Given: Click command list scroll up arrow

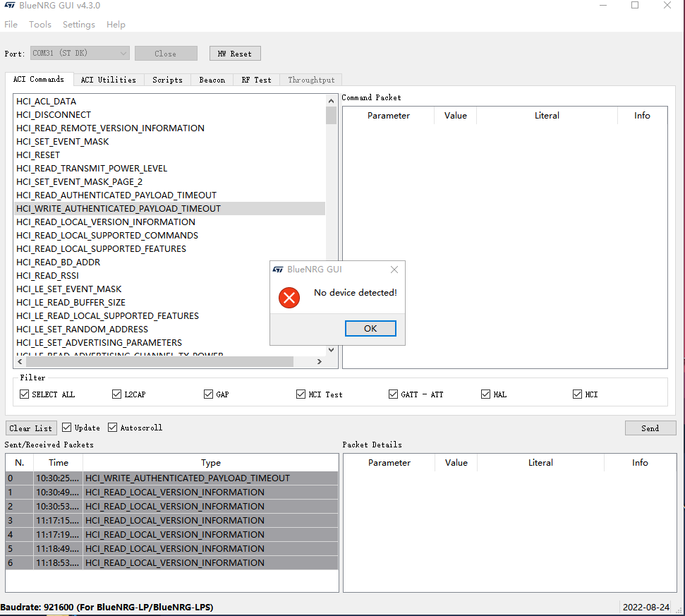Looking at the screenshot, I should click(331, 101).
